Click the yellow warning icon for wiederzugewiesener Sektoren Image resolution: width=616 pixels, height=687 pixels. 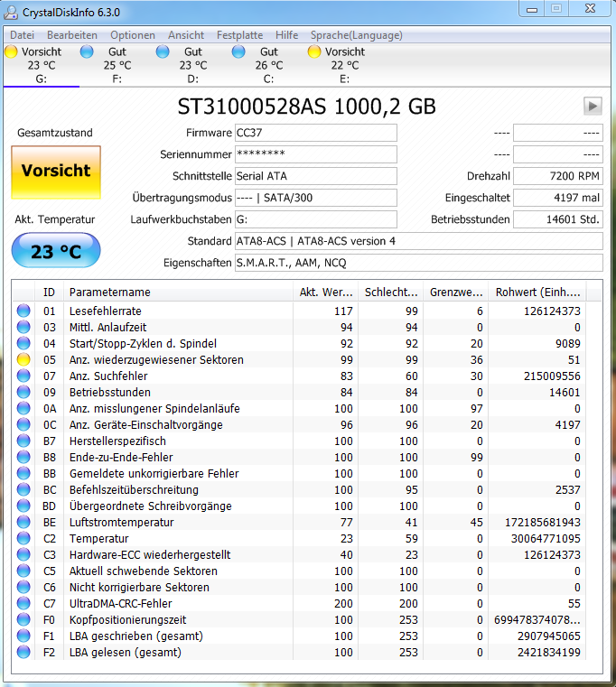pos(23,359)
